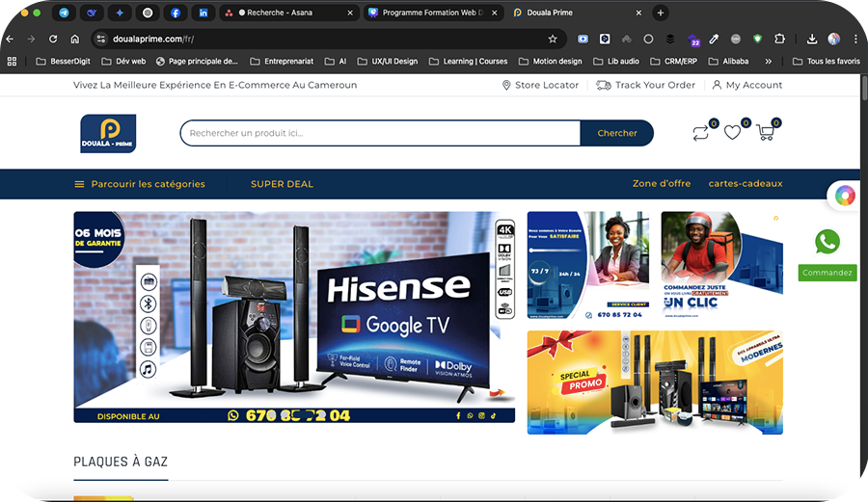Open the browser downloads icon
This screenshot has width=868, height=502.
pyautogui.click(x=812, y=39)
